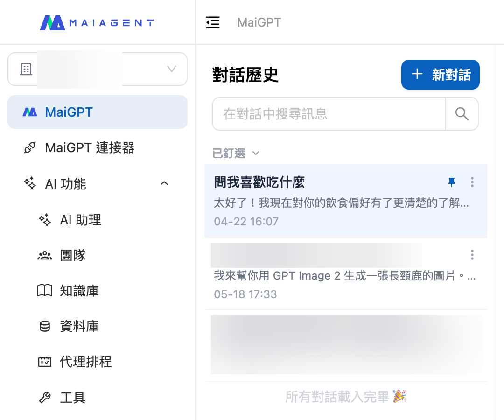
Task: Click the people icon beside 團隊
Action: pyautogui.click(x=45, y=255)
